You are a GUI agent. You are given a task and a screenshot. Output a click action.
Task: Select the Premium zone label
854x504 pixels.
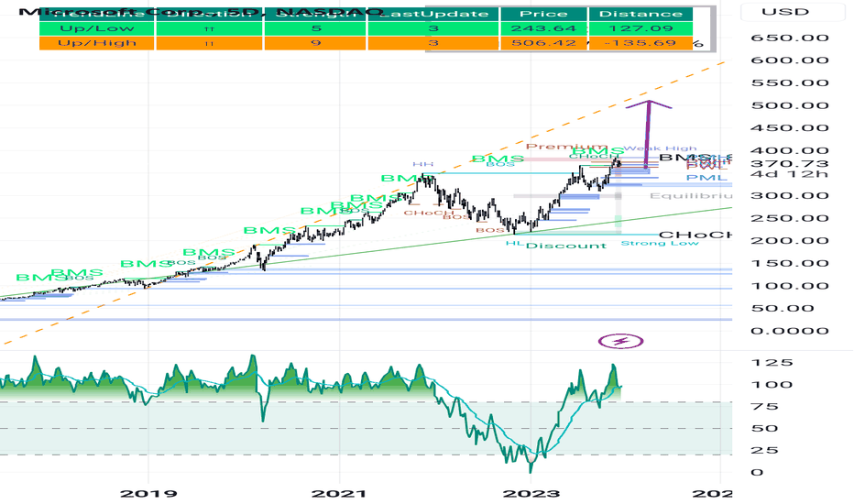coord(566,147)
